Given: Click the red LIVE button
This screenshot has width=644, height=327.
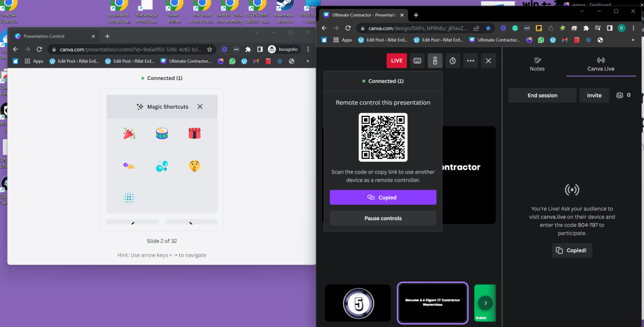Looking at the screenshot, I should (x=397, y=61).
